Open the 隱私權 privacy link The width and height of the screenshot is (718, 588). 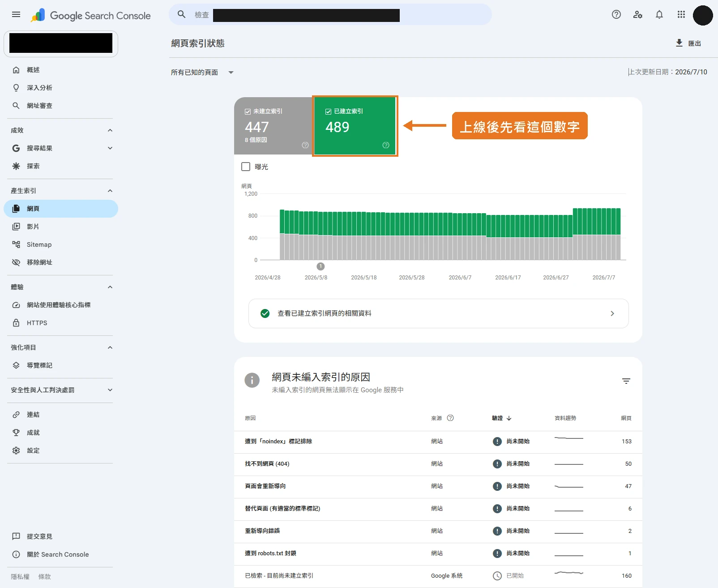click(20, 577)
